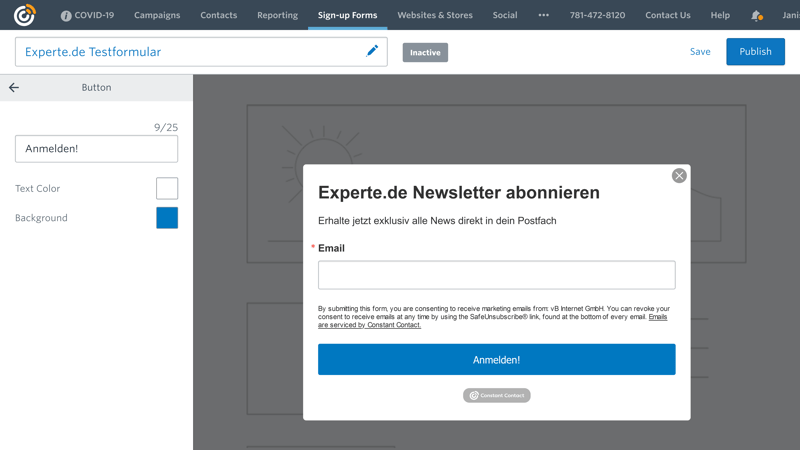800x450 pixels.
Task: Click the Button panel title
Action: click(96, 88)
